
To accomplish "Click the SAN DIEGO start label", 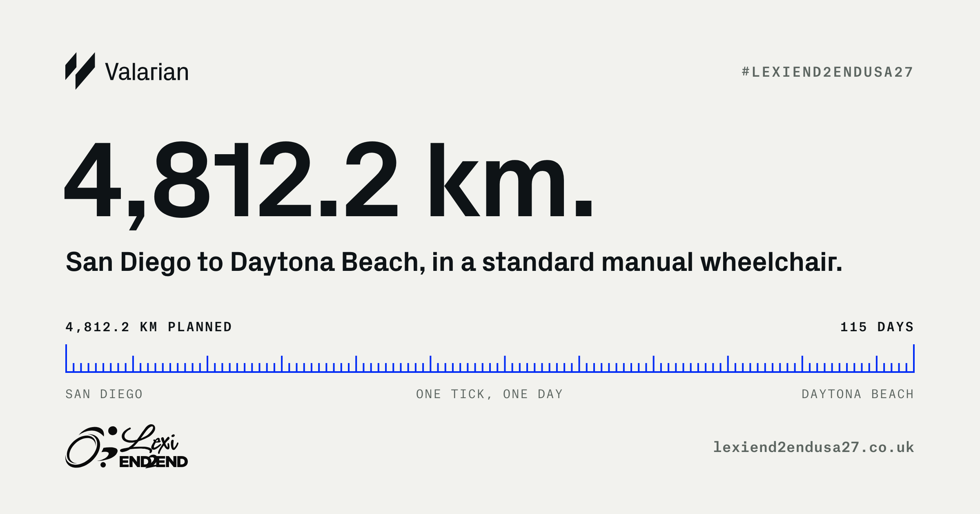I will [x=104, y=394].
